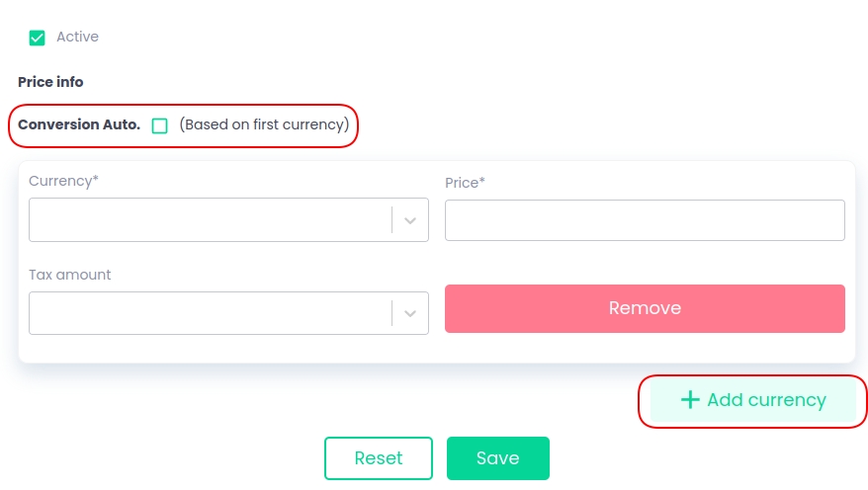Image resolution: width=868 pixels, height=490 pixels.
Task: Click the Currency* field label
Action: 63,181
